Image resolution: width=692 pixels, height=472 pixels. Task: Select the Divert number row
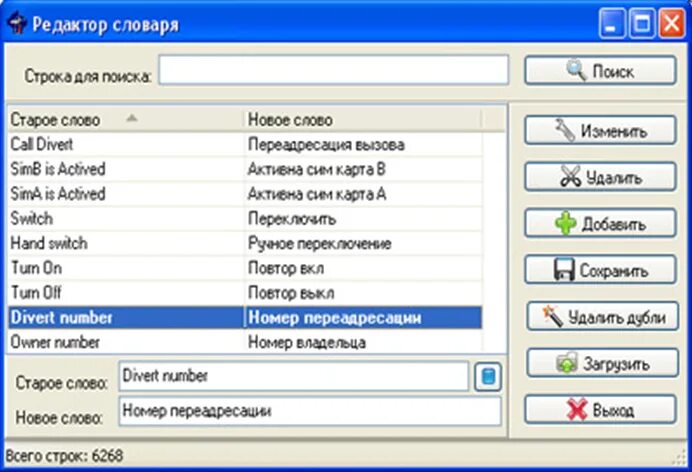[245, 318]
